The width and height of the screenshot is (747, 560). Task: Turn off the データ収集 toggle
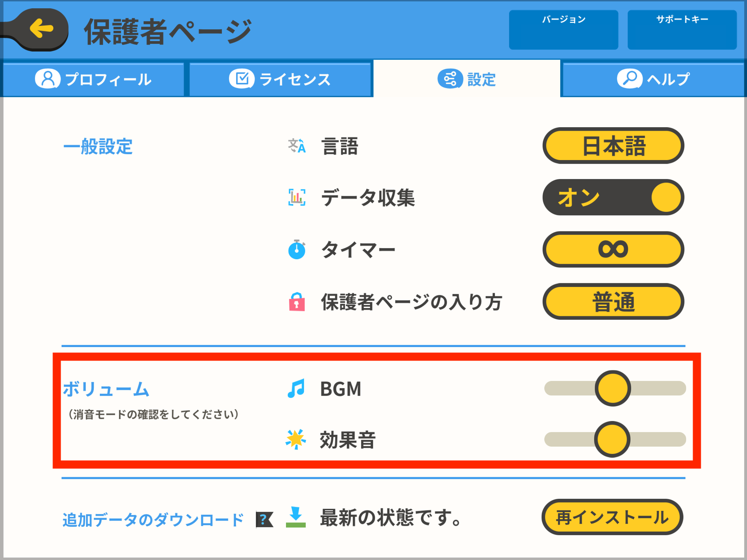tap(613, 197)
